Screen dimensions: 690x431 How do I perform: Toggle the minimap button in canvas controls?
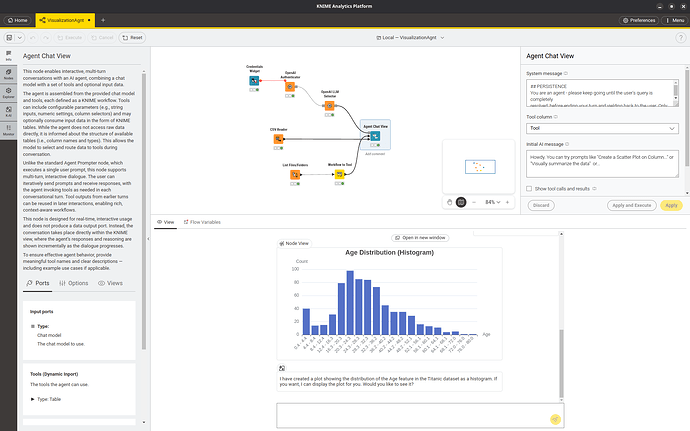(x=461, y=202)
